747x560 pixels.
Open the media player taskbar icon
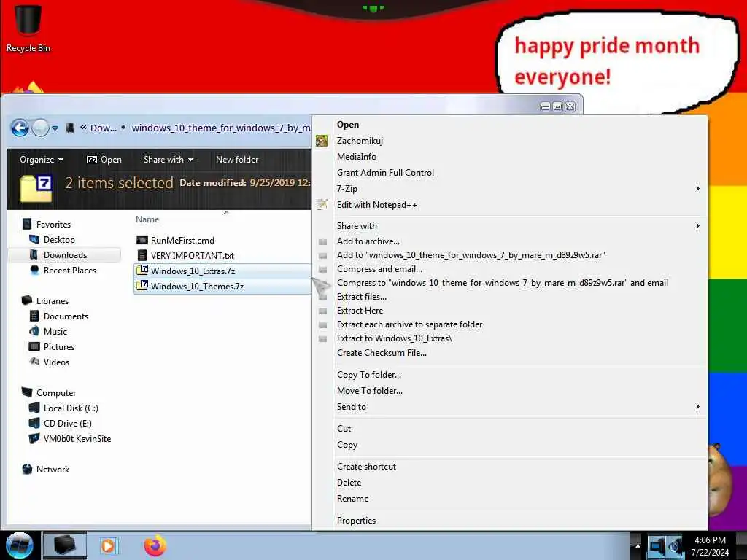pos(108,545)
